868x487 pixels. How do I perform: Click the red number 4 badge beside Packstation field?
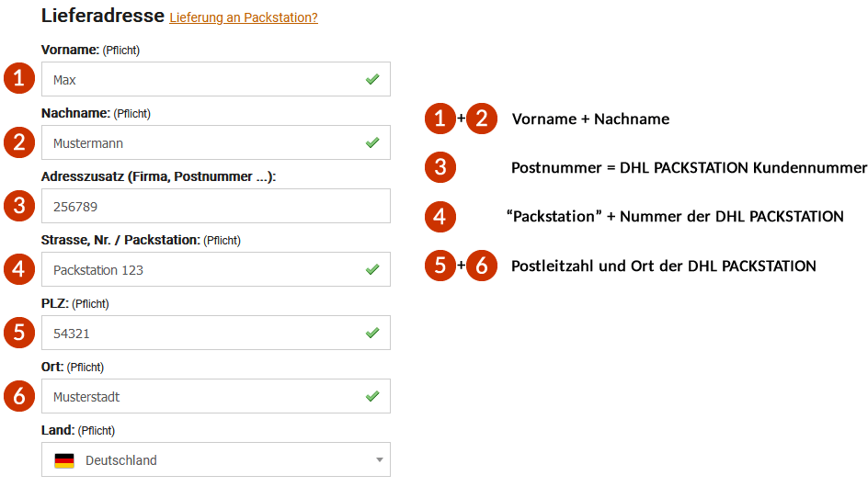point(19,269)
